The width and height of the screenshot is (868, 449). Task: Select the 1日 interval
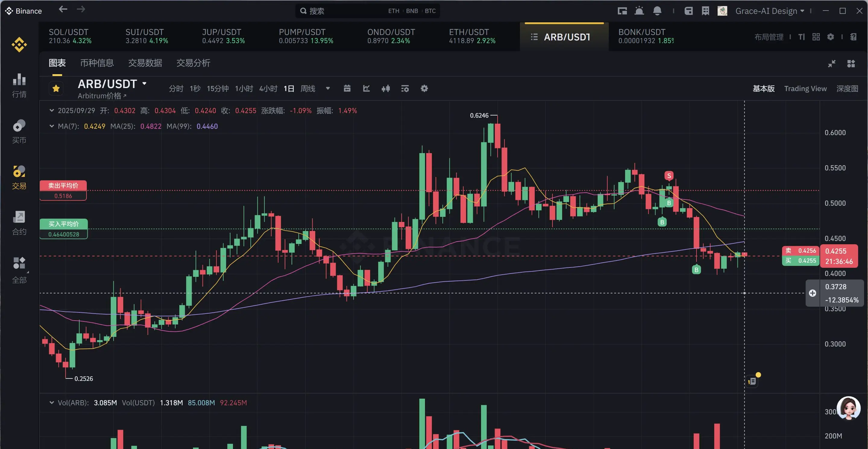(x=289, y=88)
